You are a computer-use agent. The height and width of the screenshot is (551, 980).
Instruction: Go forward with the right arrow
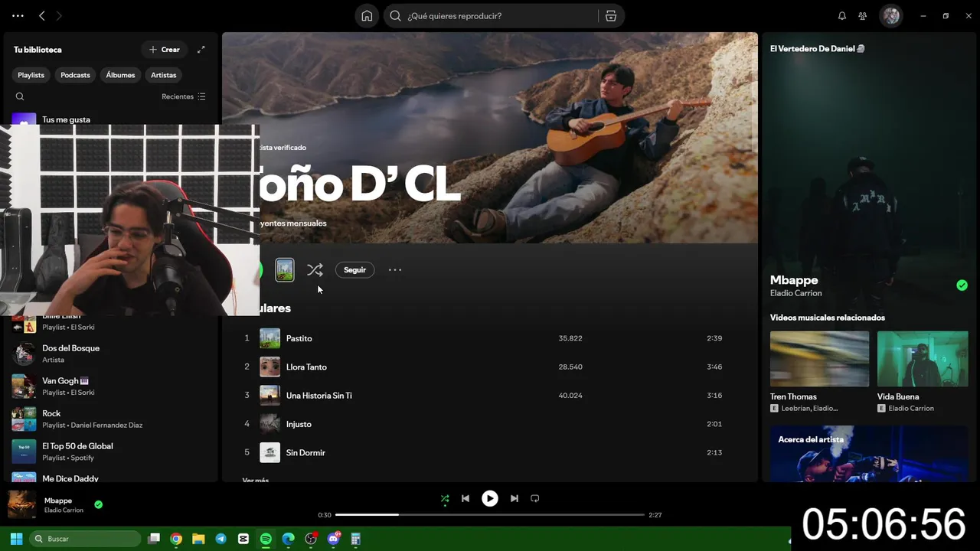[x=59, y=16]
